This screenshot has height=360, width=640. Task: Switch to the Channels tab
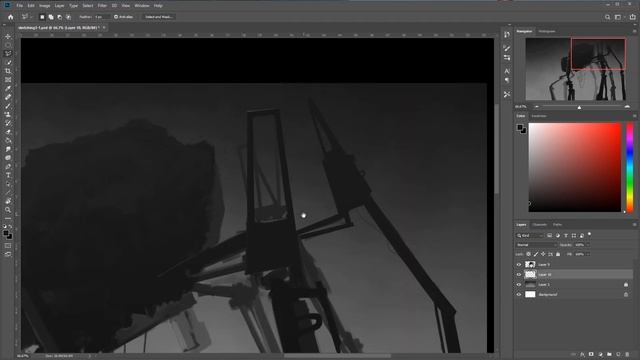tap(539, 224)
